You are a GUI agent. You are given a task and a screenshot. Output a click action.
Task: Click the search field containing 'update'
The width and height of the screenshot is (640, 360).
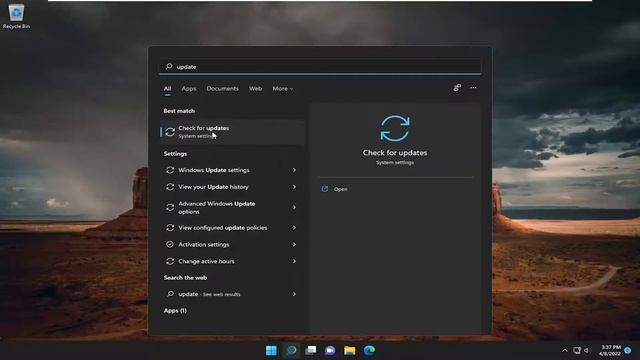[x=320, y=67]
